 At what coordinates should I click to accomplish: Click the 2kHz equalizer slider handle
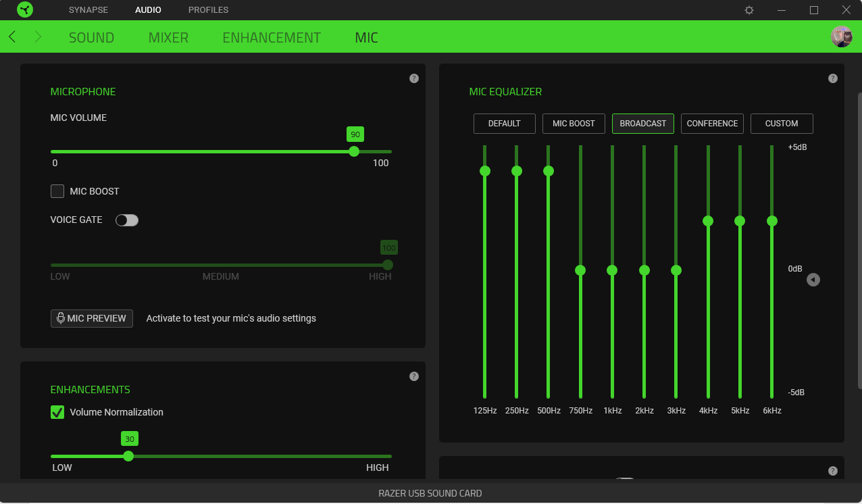[644, 270]
